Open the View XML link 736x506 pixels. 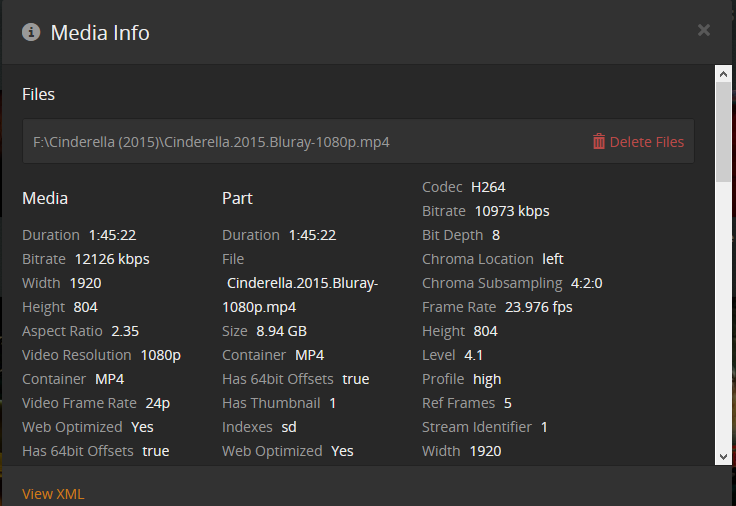click(53, 494)
